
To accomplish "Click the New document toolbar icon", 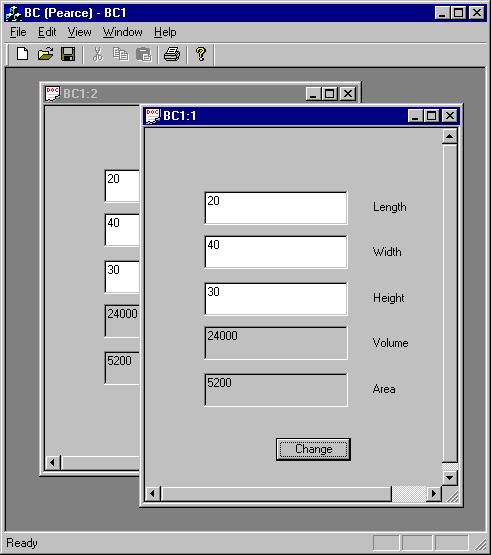I will point(23,55).
